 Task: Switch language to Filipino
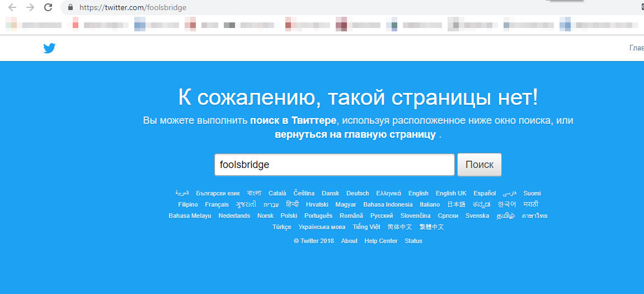coord(188,204)
